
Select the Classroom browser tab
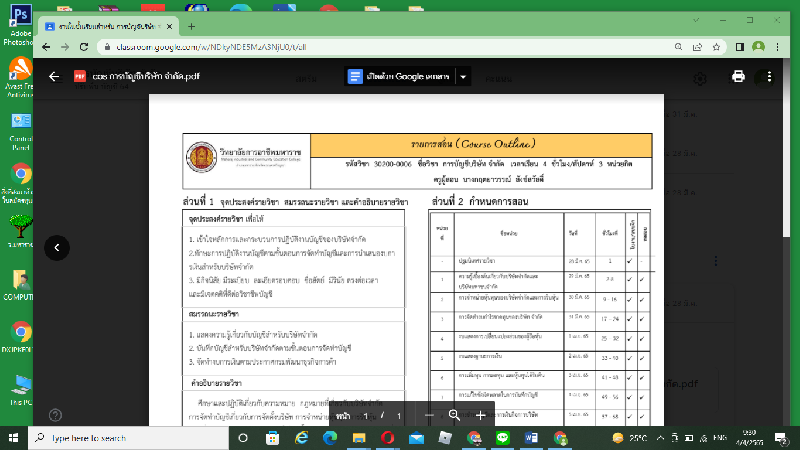[110, 25]
